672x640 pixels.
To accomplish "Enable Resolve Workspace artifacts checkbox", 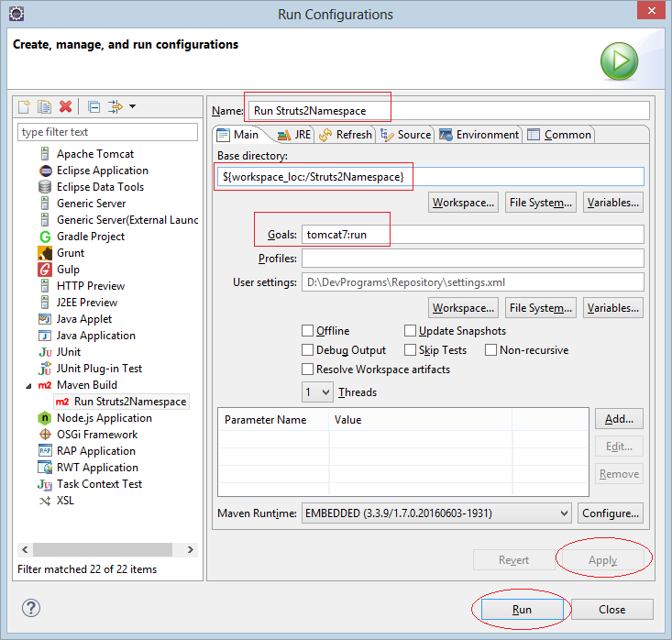I will click(307, 370).
